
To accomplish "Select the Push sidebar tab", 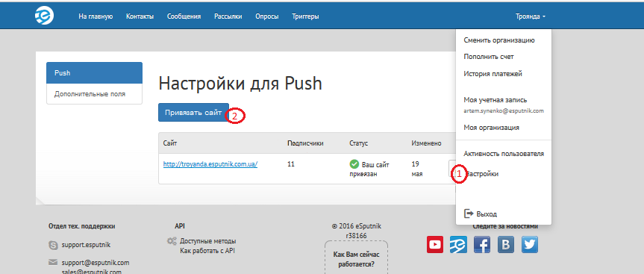I will 95,73.
